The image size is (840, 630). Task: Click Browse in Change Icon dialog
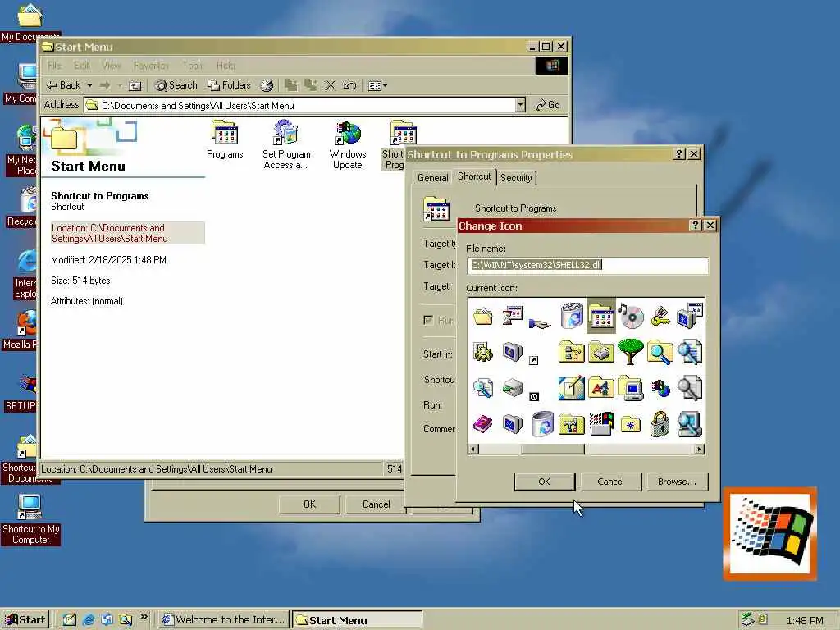coord(677,482)
